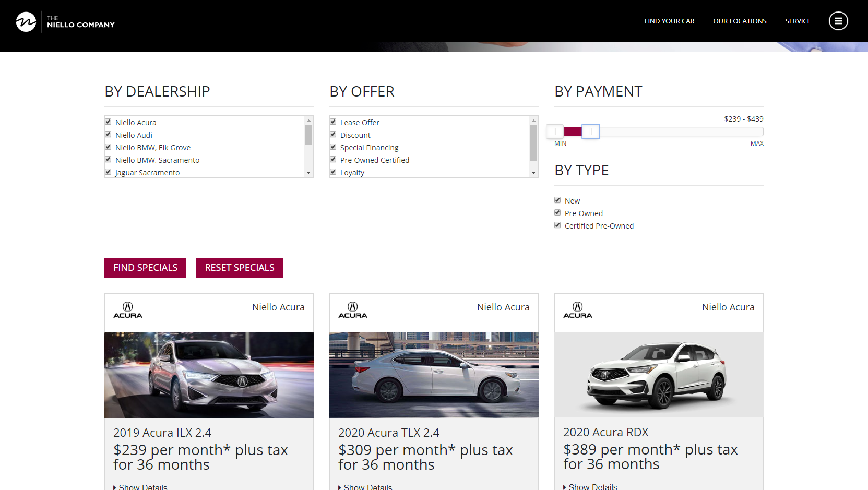The image size is (868, 490).
Task: Toggle the Jaguar Sacramento checkbox
Action: click(x=108, y=172)
